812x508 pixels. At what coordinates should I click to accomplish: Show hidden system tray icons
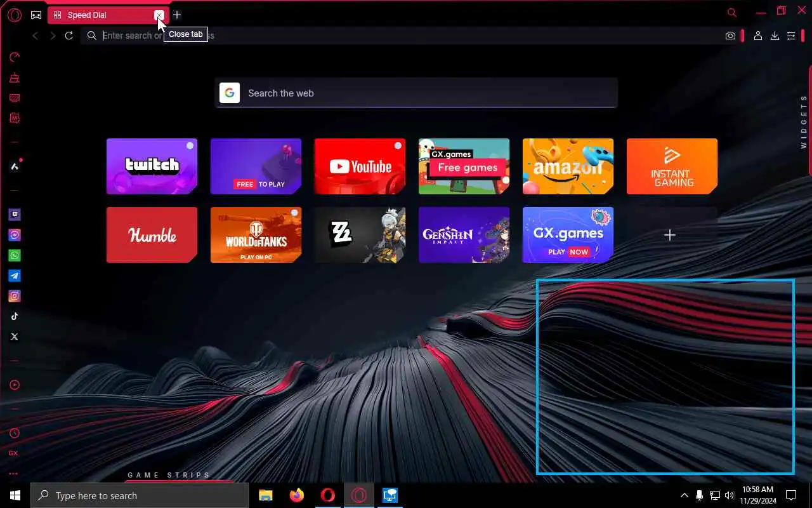click(684, 495)
